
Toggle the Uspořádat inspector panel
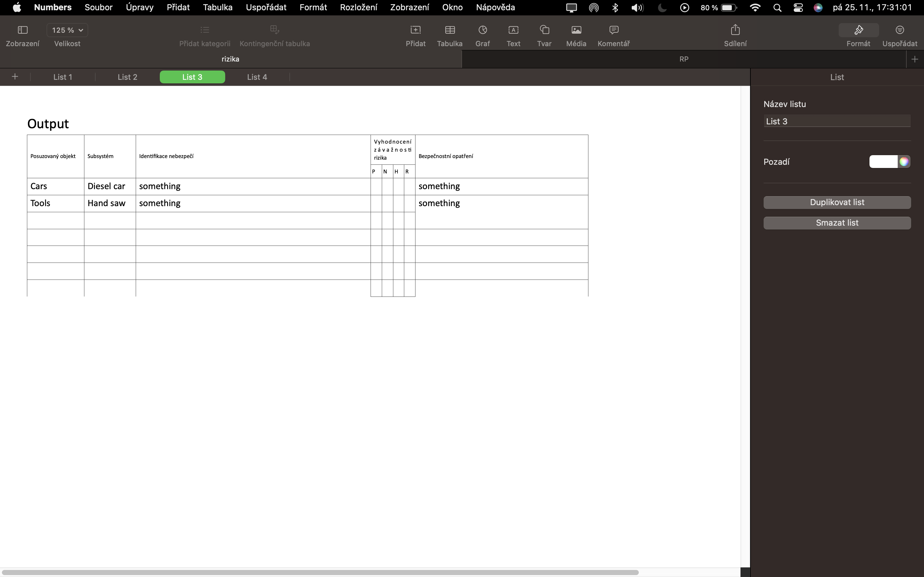click(900, 30)
